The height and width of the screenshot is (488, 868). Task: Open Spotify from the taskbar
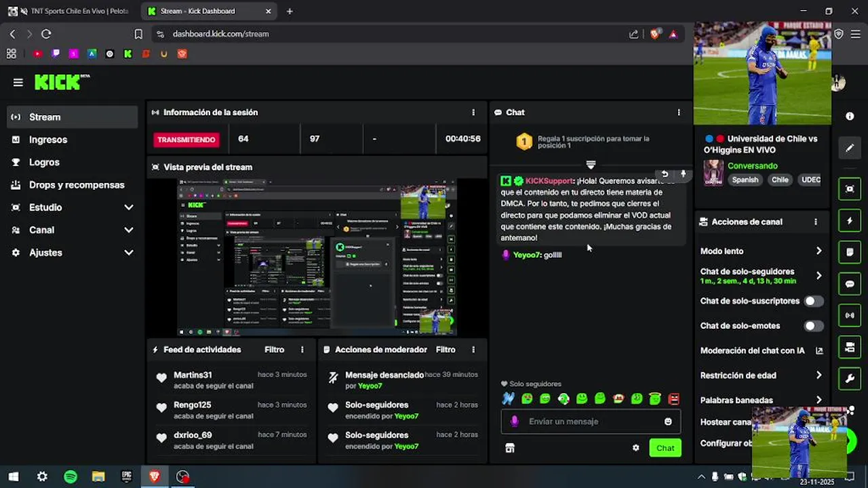(71, 476)
